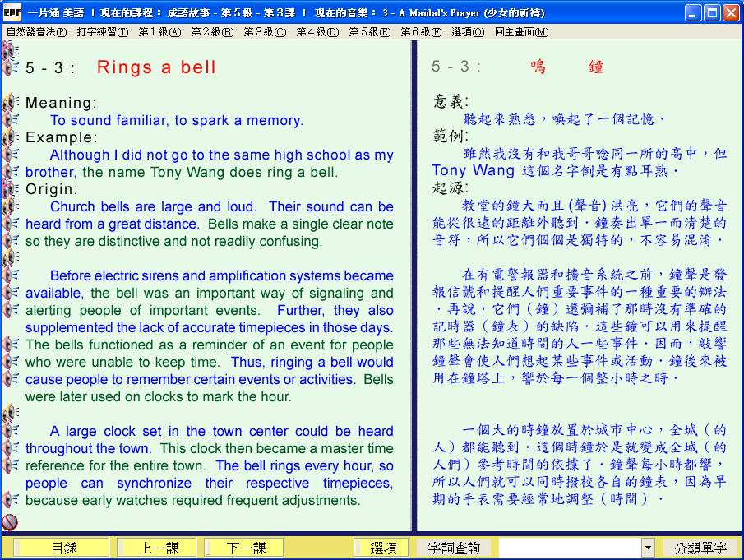Click the red stop icon at bottom left
Image resolution: width=744 pixels, height=560 pixels.
(x=10, y=521)
